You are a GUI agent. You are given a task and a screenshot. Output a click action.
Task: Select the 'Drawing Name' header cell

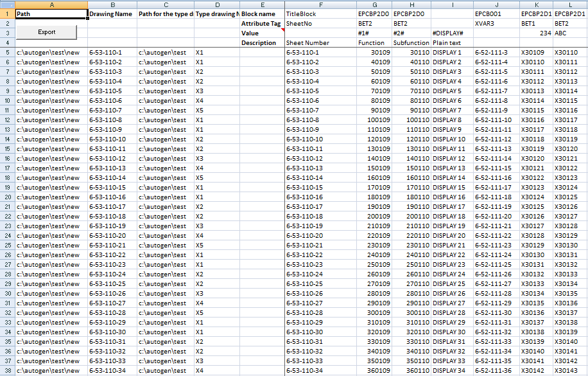[112, 14]
